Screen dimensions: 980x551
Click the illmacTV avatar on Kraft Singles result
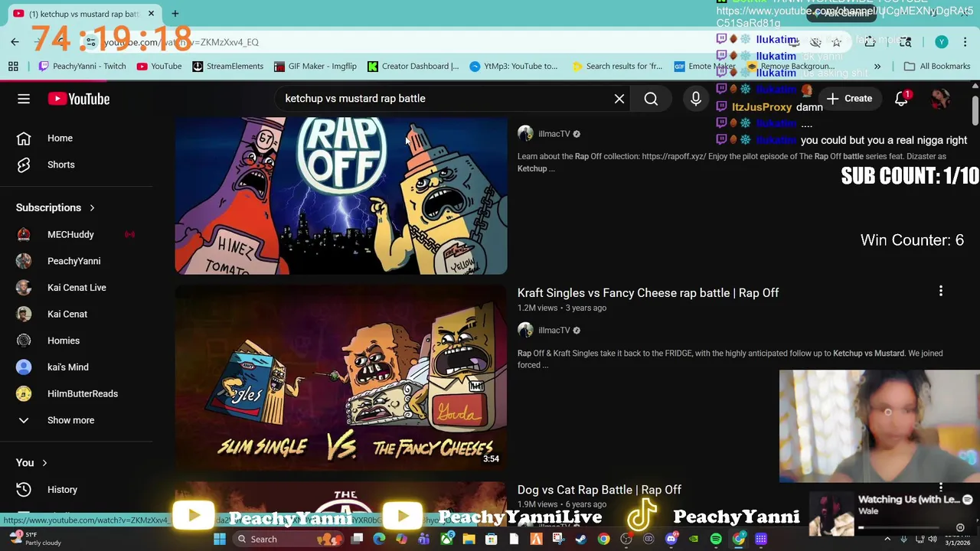tap(525, 331)
